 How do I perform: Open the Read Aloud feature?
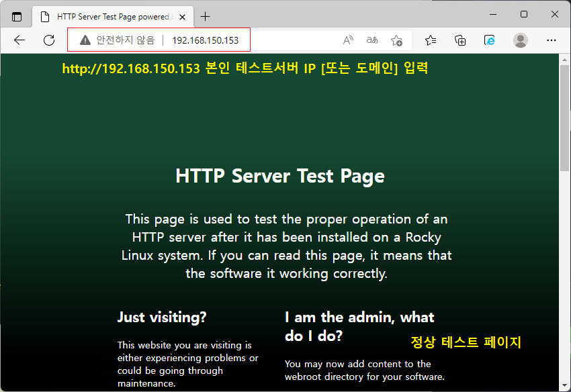(348, 40)
